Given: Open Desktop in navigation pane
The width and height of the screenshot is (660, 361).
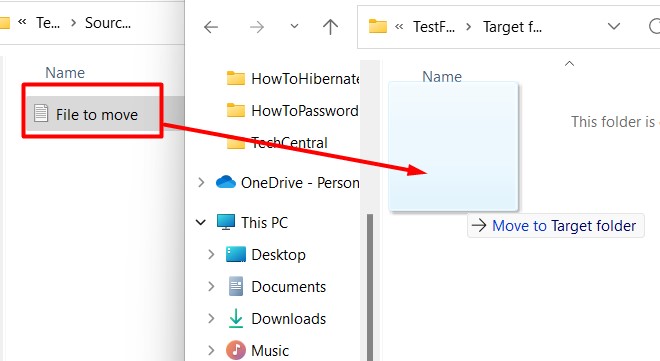Looking at the screenshot, I should click(278, 255).
